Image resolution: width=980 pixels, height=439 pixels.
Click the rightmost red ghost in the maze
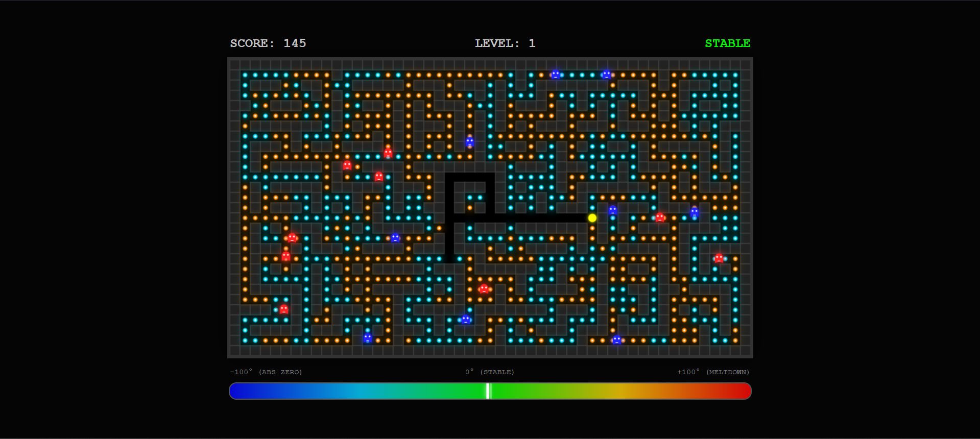tap(719, 258)
